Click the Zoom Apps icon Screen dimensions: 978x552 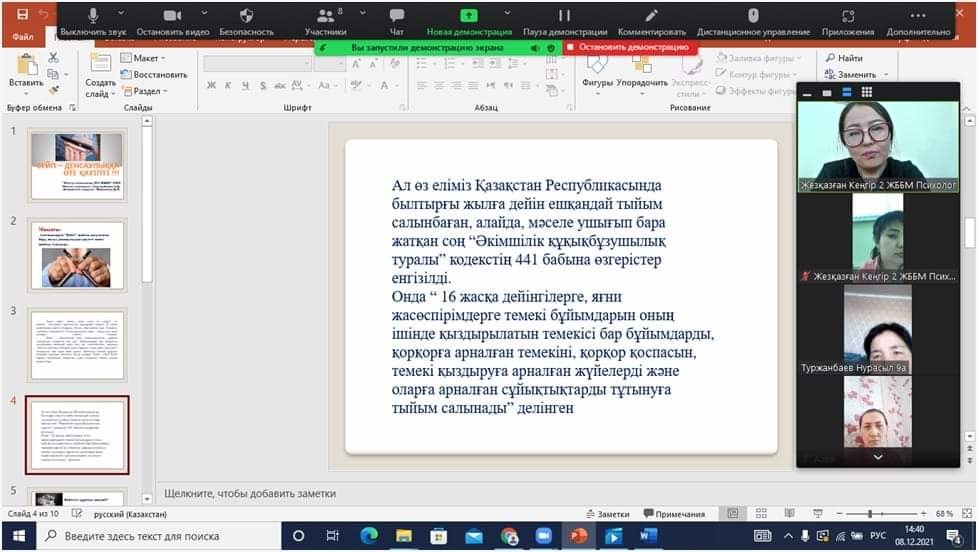click(848, 20)
